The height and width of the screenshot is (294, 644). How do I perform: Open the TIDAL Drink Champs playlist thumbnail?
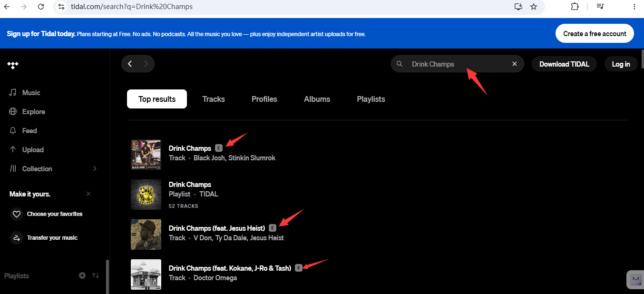(146, 195)
